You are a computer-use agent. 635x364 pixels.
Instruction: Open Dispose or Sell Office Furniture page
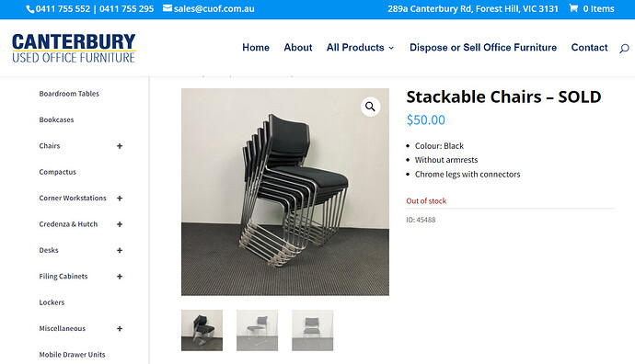(x=483, y=47)
